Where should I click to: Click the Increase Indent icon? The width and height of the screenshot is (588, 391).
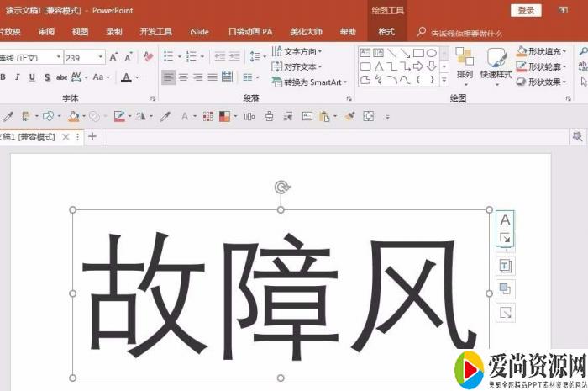tap(234, 56)
